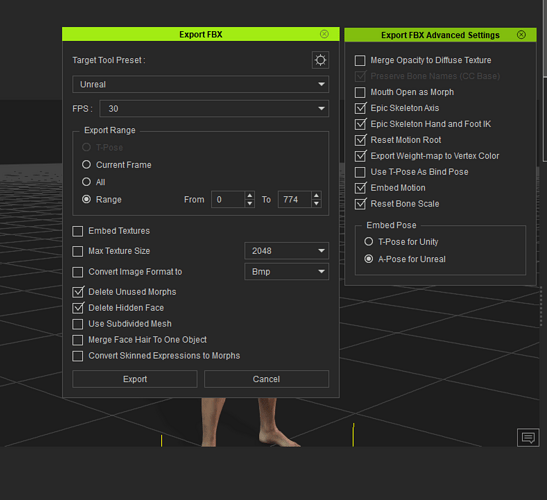Open the Bmp image format dropdown
547x500 pixels.
click(286, 271)
